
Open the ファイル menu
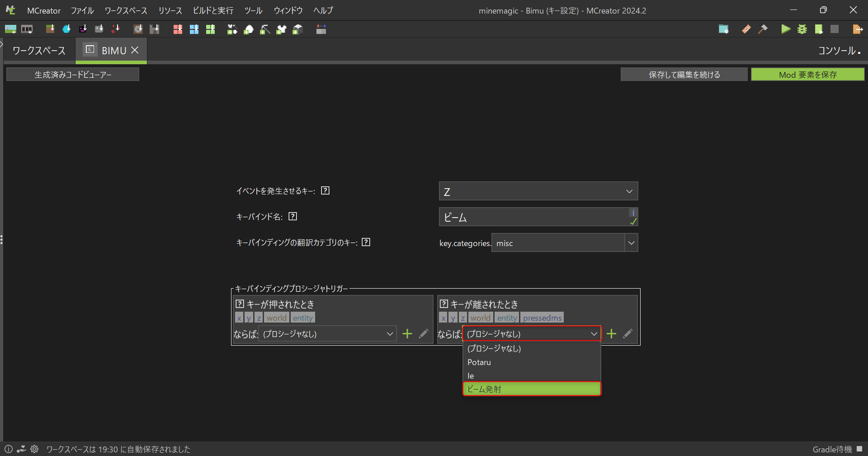[x=82, y=10]
